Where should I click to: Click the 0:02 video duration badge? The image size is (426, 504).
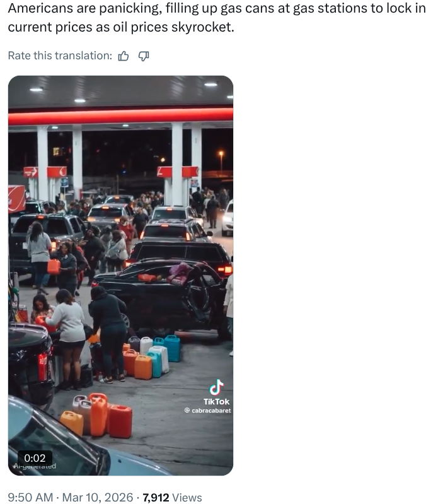35,458
